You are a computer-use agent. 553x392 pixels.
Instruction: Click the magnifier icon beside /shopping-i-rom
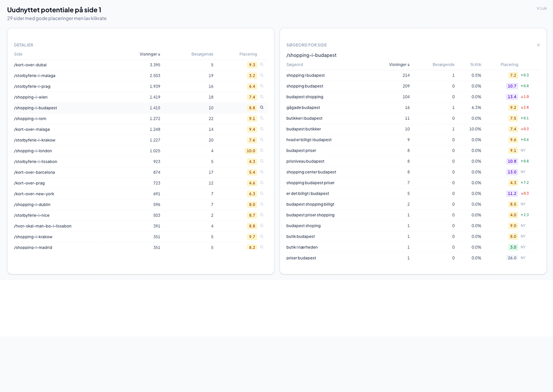click(x=261, y=118)
